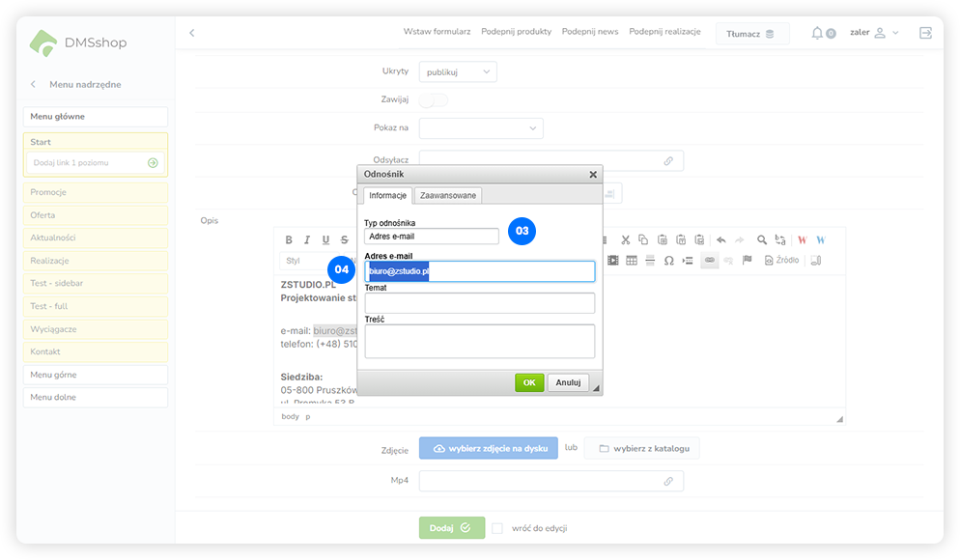This screenshot has width=960, height=560.
Task: Select Aktualności in the sidebar menu
Action: pos(95,238)
